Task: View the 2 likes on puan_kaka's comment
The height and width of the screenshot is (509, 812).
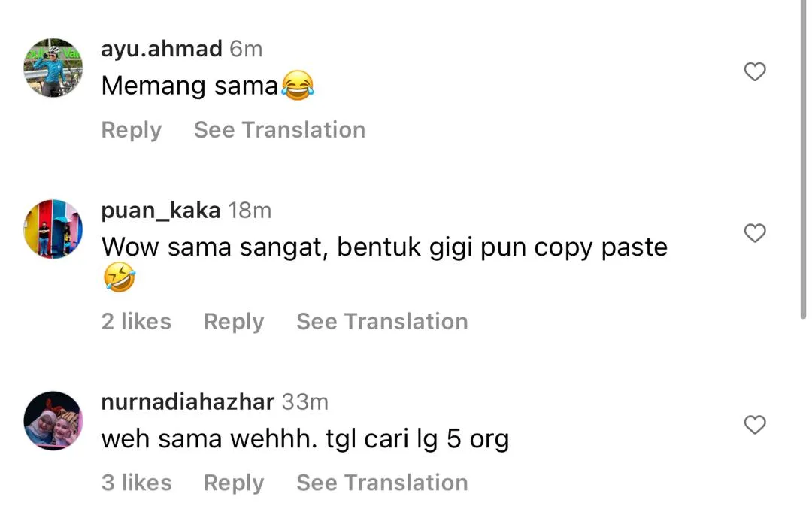Action: point(136,322)
